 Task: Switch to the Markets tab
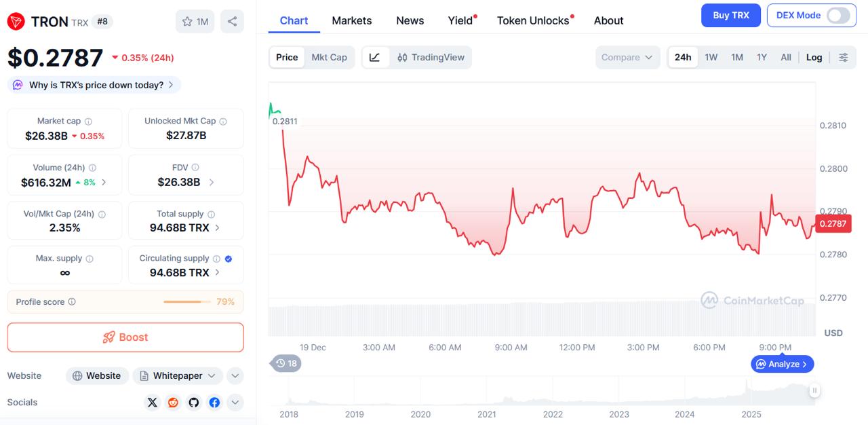(x=351, y=20)
